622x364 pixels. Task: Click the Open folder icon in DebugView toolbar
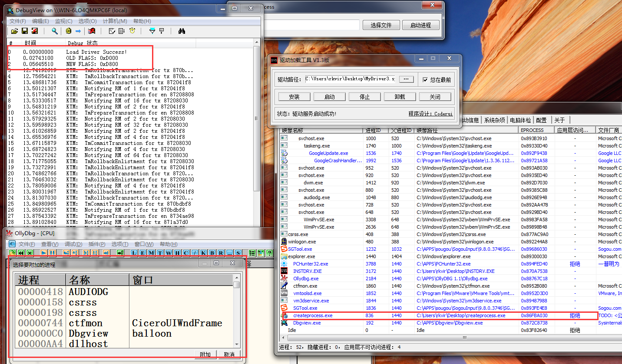14,31
